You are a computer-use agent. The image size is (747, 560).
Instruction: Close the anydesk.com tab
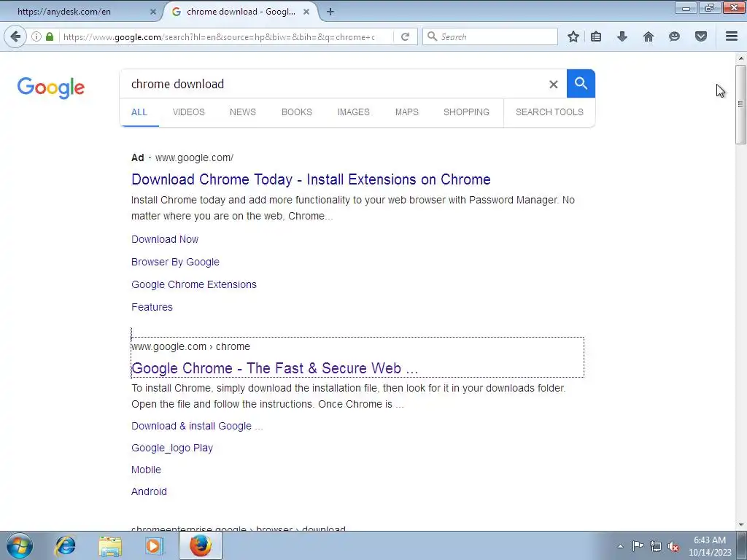click(x=153, y=12)
